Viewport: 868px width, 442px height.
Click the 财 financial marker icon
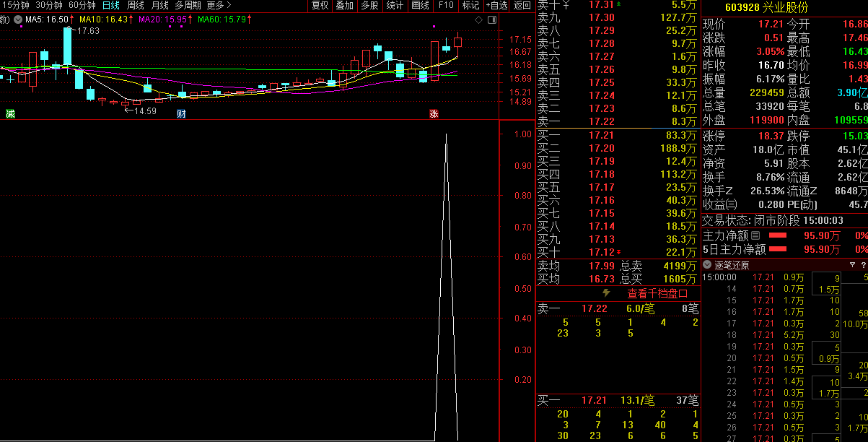[x=181, y=113]
